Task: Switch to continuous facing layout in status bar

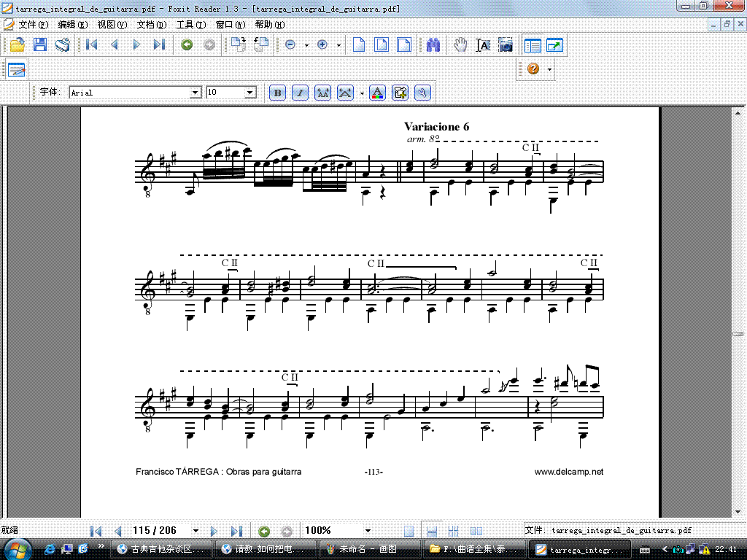Action: (454, 531)
